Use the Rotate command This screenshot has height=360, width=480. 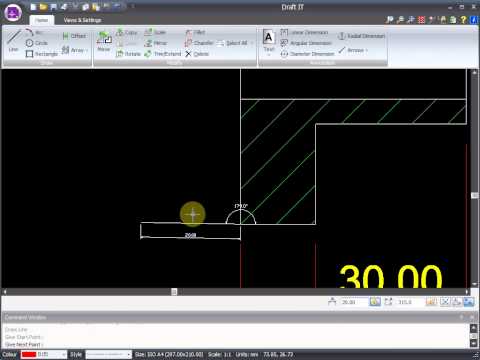(x=128, y=54)
